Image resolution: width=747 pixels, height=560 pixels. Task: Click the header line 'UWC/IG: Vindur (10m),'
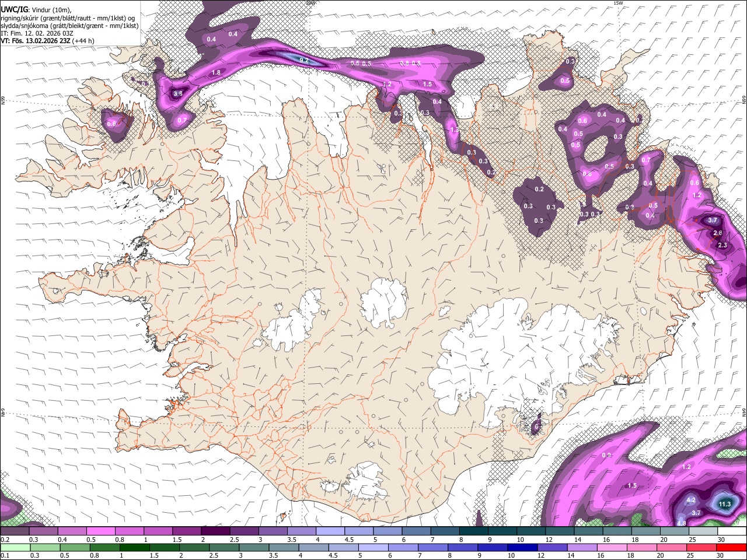36,10
